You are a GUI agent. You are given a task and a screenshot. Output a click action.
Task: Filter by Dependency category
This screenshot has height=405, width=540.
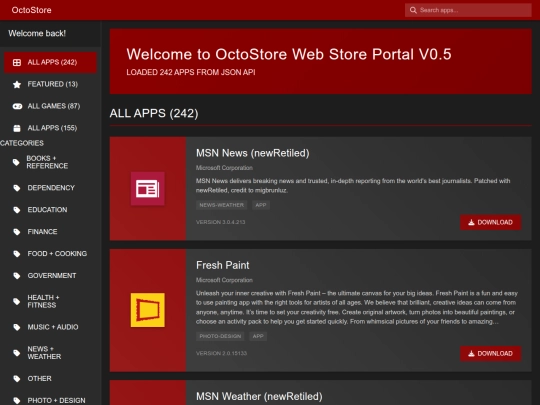tap(50, 188)
